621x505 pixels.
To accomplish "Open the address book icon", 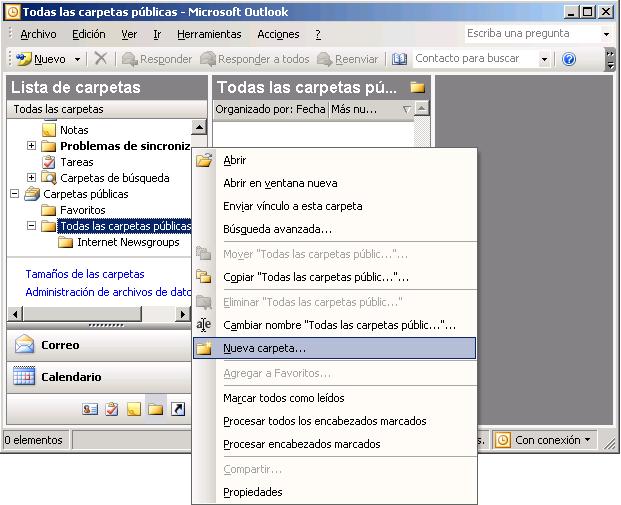I will click(399, 59).
